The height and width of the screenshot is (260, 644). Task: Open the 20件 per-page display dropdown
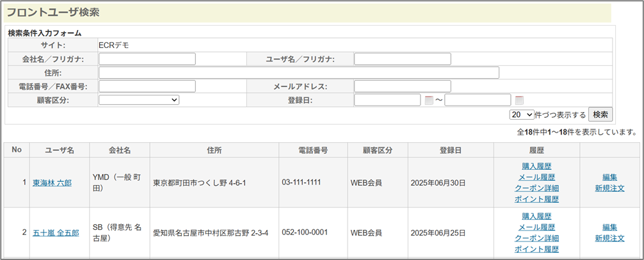coord(521,115)
